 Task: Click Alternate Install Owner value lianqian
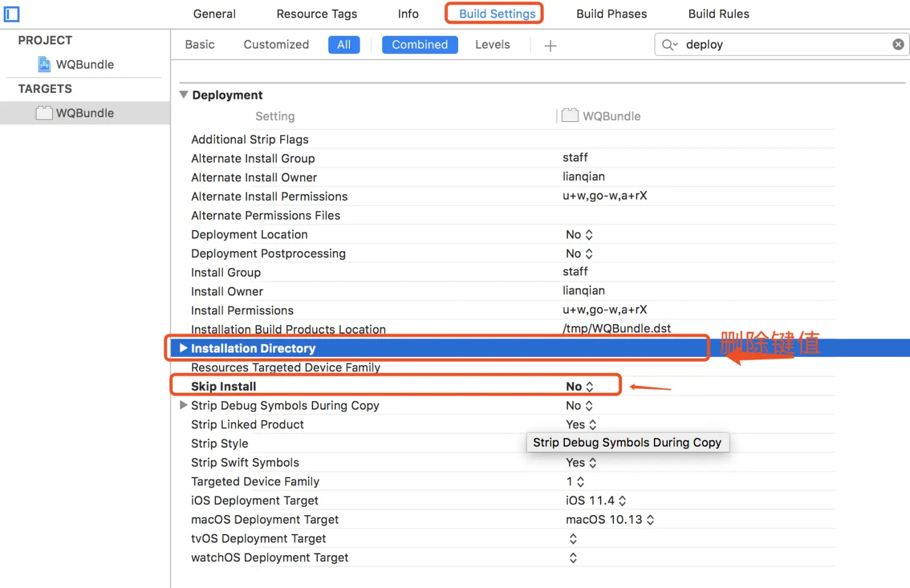583,176
